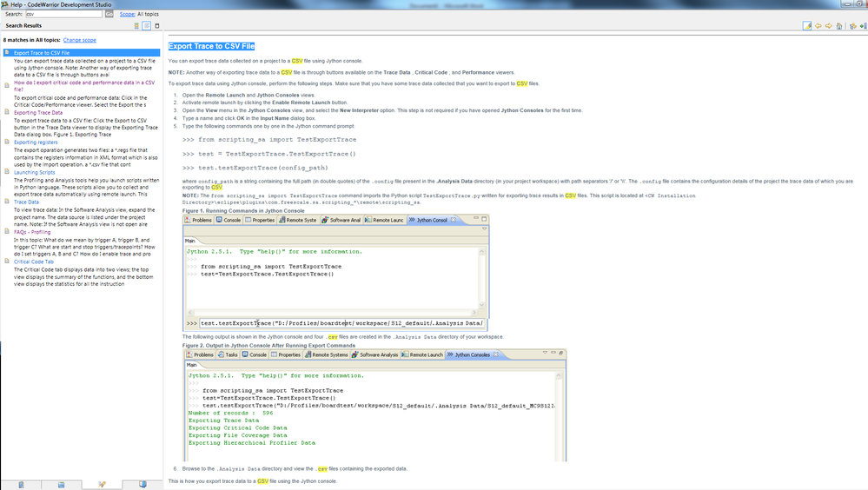
Task: Open the help home page
Action: coord(839,26)
